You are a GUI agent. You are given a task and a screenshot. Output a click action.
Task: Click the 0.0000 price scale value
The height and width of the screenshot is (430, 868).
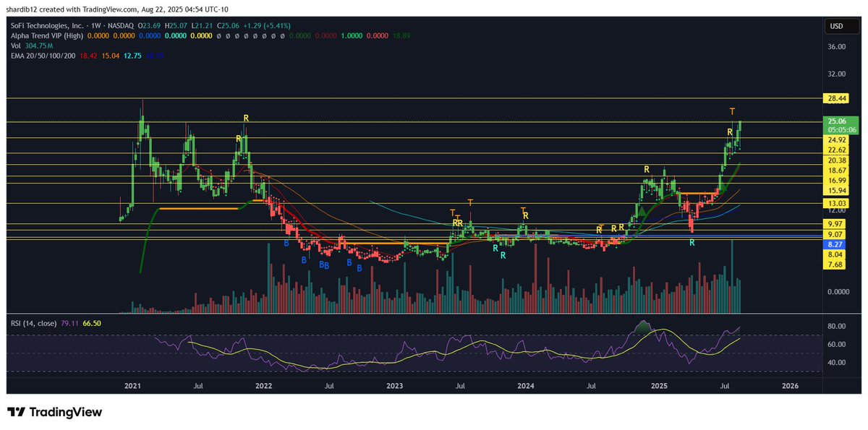pos(838,292)
